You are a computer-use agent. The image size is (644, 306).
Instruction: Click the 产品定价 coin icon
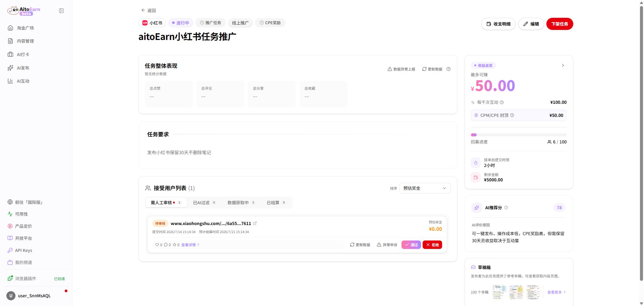pos(10,226)
